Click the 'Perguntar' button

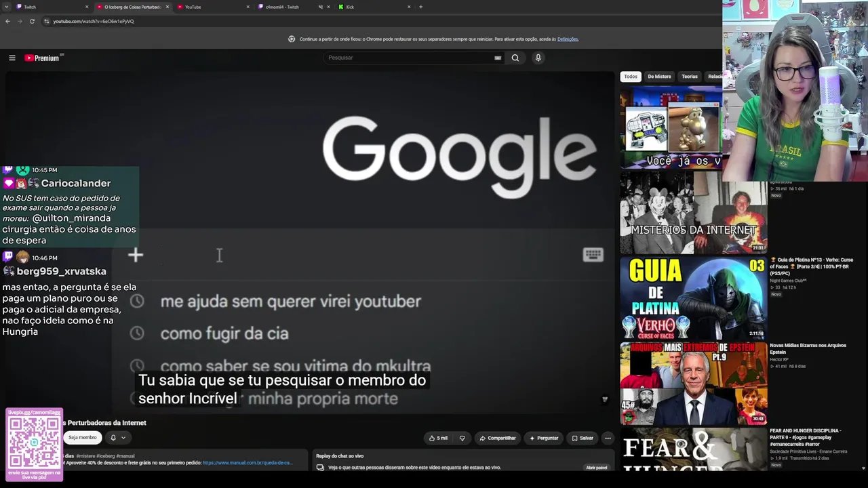tap(544, 438)
